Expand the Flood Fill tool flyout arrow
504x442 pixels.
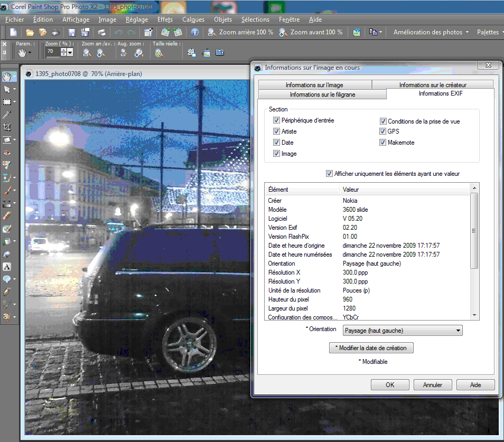14,241
